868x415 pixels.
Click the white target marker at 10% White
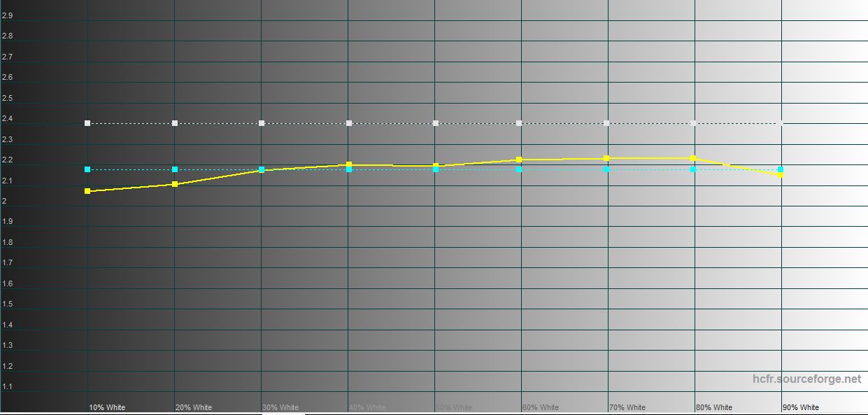87,123
